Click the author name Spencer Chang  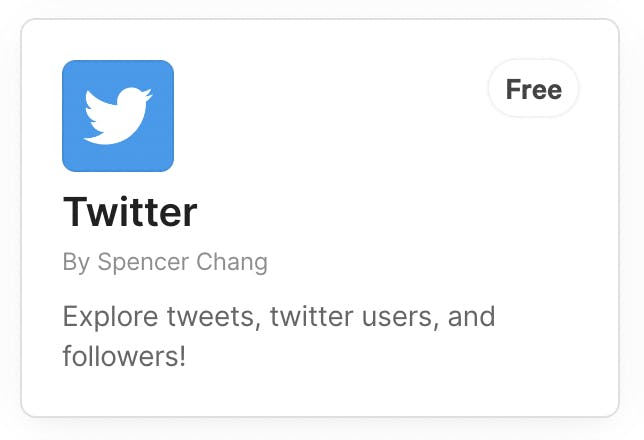tap(182, 263)
